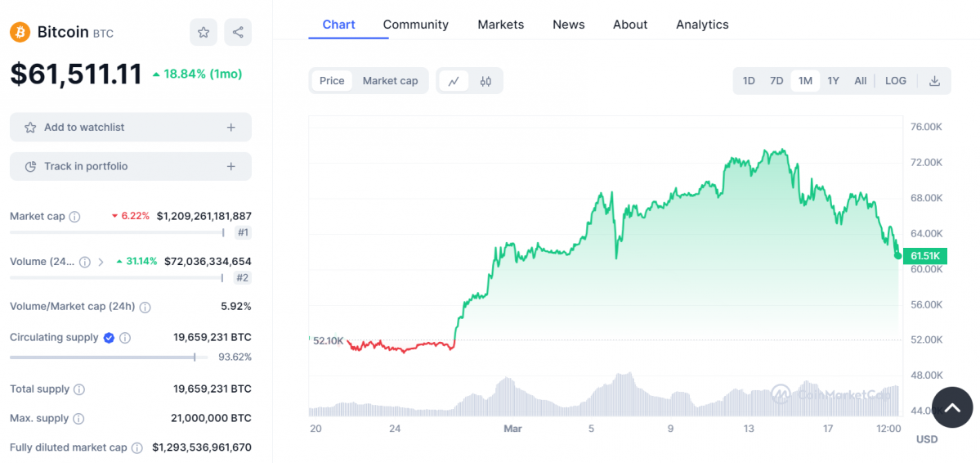Click the circulating supply progress bar

point(102,357)
